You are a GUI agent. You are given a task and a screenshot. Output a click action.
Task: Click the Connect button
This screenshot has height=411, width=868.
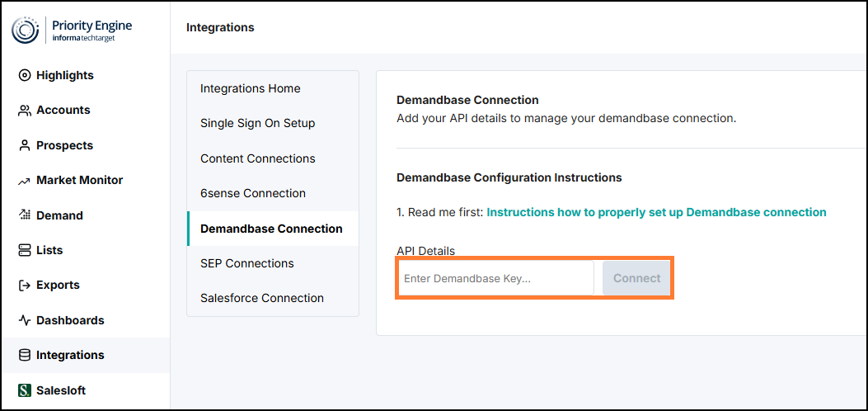click(x=636, y=278)
